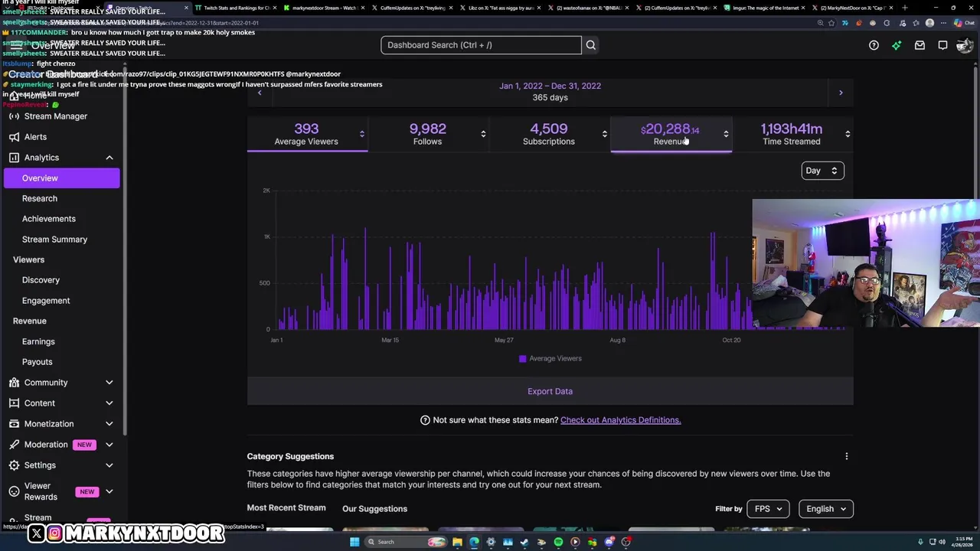This screenshot has width=980, height=551.
Task: Open the inbox notifications icon
Action: point(920,45)
